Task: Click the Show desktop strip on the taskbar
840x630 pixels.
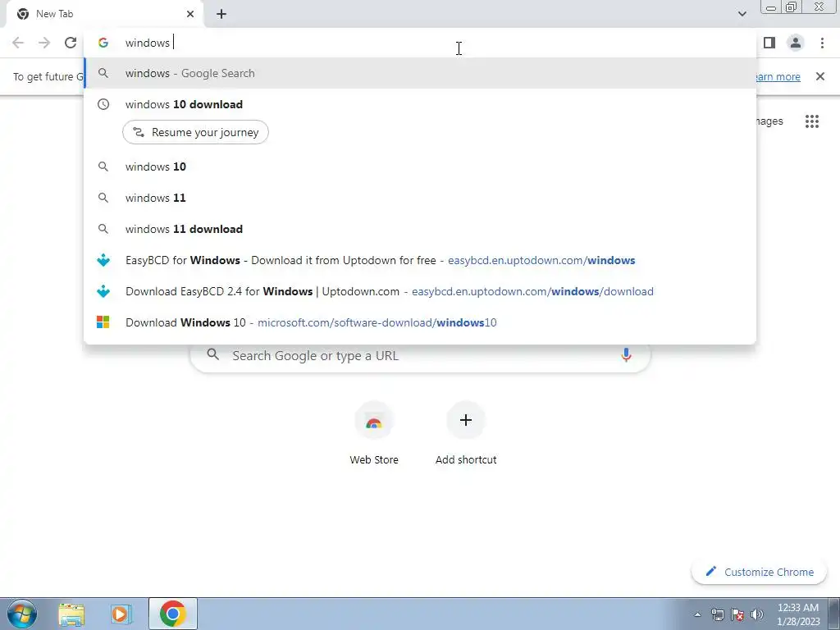Action: (x=834, y=614)
